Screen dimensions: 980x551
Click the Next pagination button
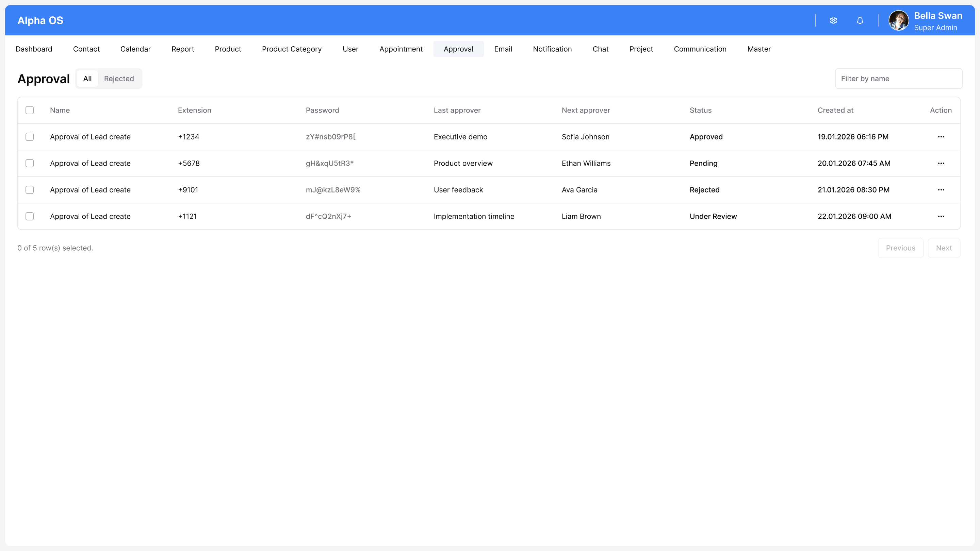(944, 248)
